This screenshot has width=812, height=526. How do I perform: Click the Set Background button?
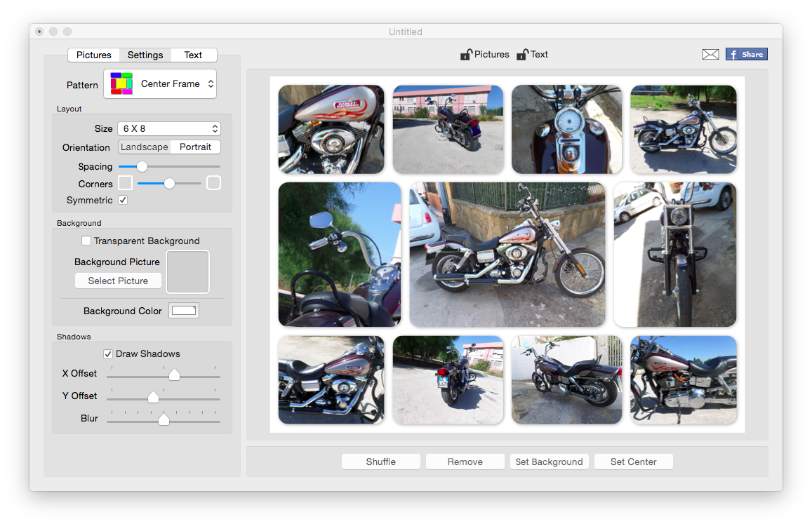(x=550, y=461)
